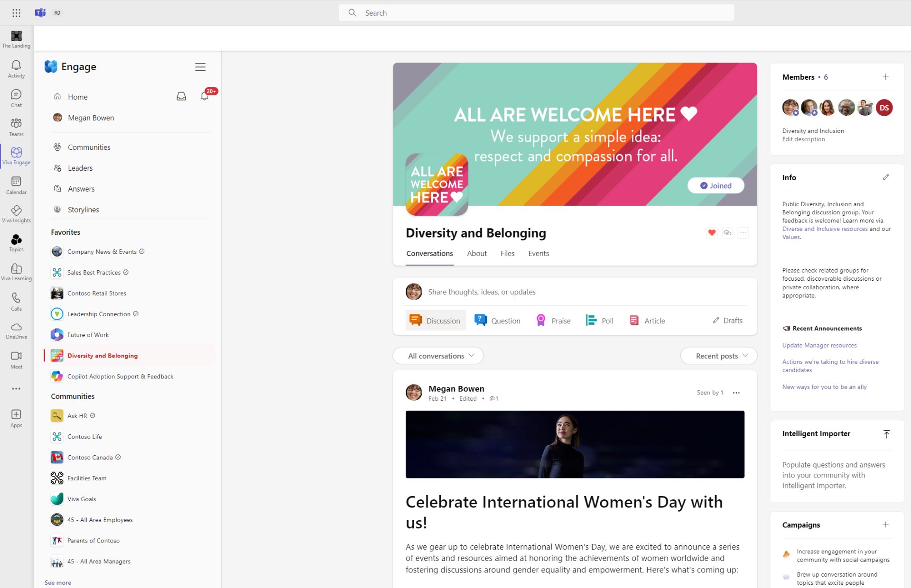Open The Landing app in Teams rail
The width and height of the screenshot is (911, 588).
[x=17, y=39]
